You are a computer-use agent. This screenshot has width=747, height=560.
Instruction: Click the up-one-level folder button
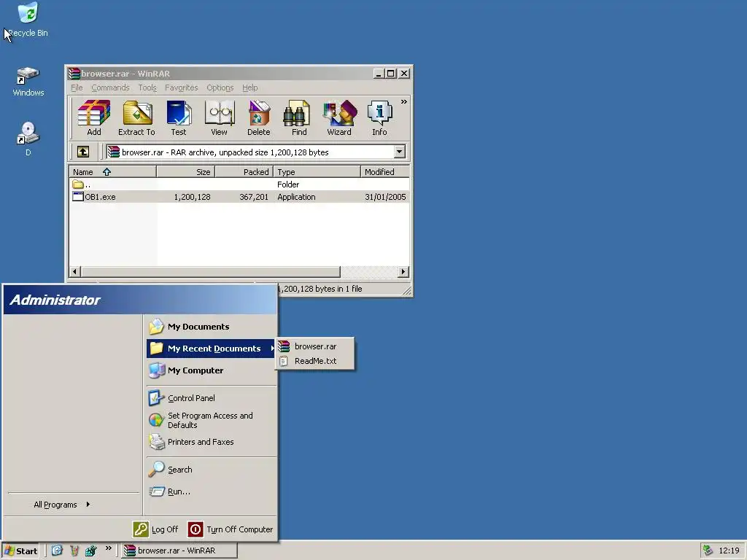[83, 152]
